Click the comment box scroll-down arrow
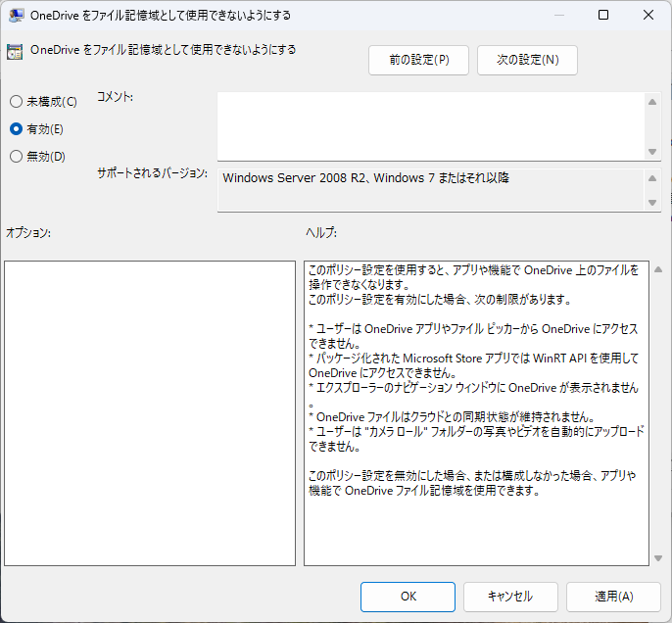This screenshot has width=672, height=623. click(x=652, y=152)
